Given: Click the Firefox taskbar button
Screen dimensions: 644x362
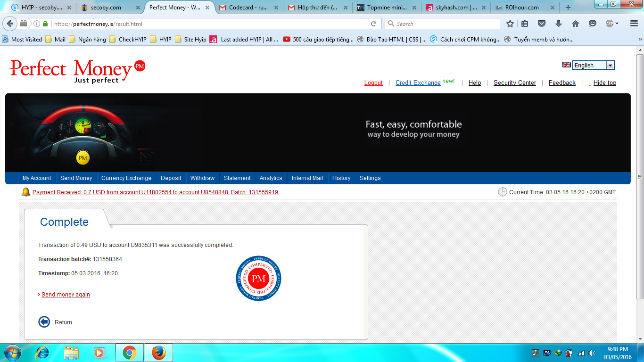Looking at the screenshot, I should 159,353.
